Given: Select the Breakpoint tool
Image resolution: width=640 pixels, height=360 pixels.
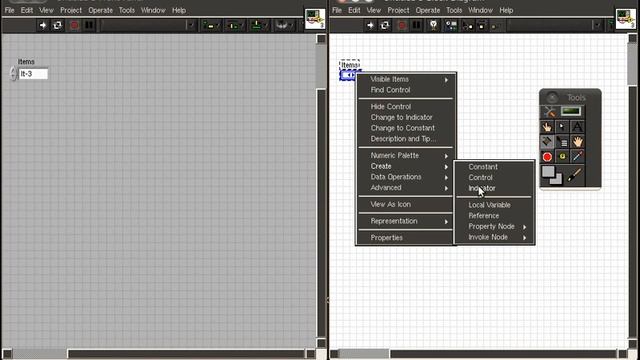Looking at the screenshot, I should click(x=547, y=156).
